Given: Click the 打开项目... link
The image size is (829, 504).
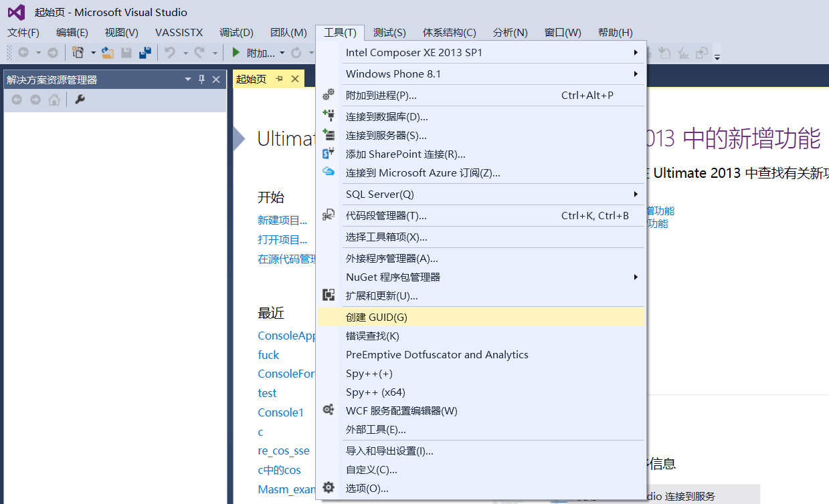Looking at the screenshot, I should pos(282,239).
